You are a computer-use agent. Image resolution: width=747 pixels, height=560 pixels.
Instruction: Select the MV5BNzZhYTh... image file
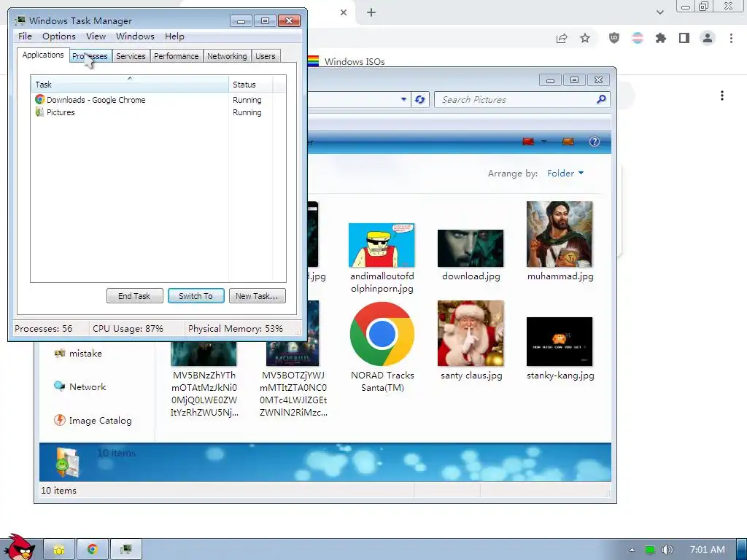[x=204, y=381]
